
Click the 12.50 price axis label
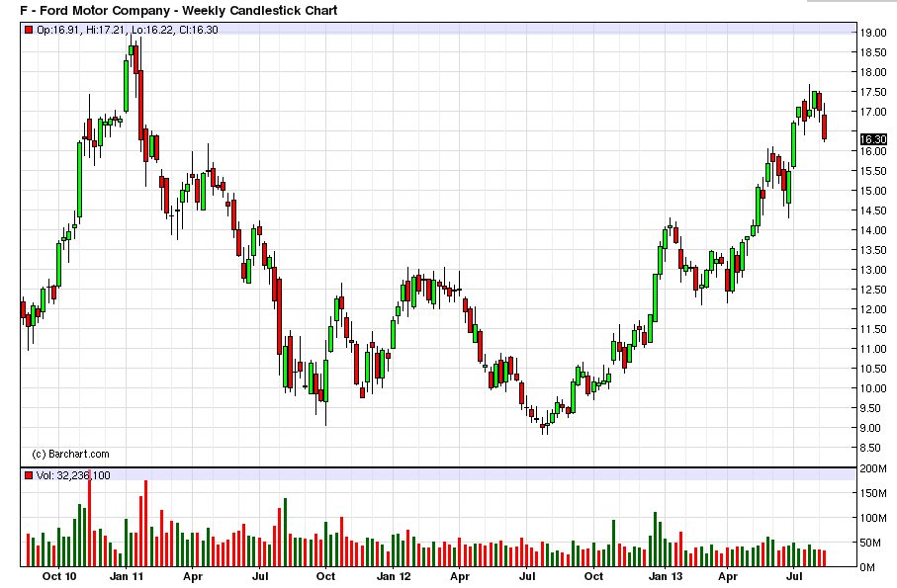(x=873, y=290)
